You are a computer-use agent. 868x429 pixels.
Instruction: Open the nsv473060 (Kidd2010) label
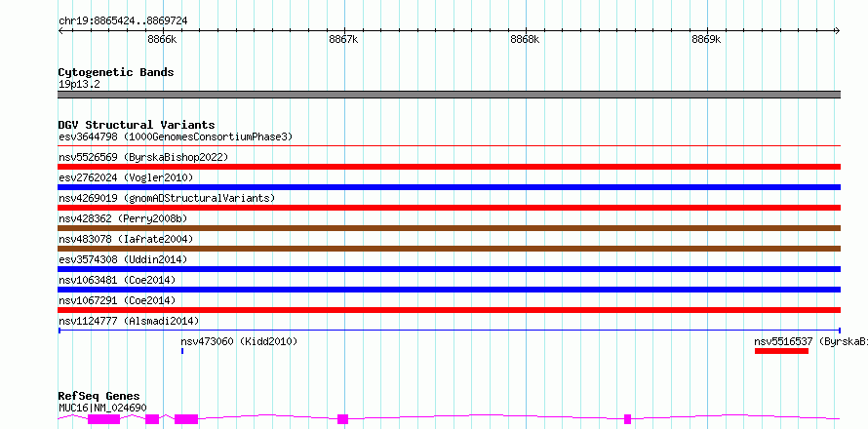[x=239, y=341]
